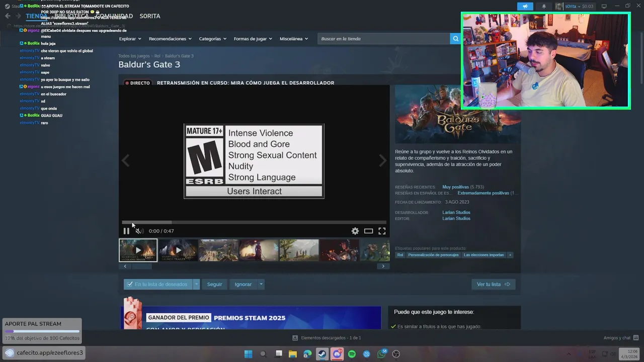
Task: Unmute the trailer audio
Action: [x=139, y=231]
